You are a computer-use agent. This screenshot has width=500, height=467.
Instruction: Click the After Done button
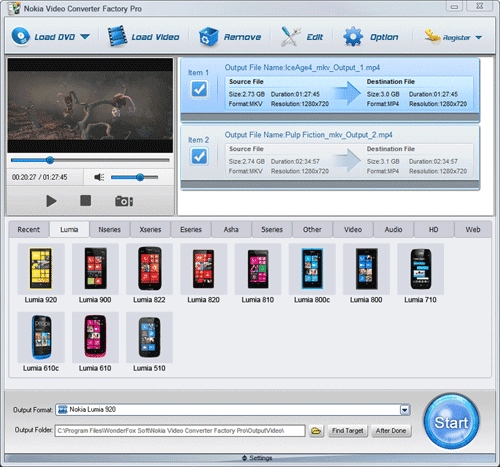tap(391, 431)
